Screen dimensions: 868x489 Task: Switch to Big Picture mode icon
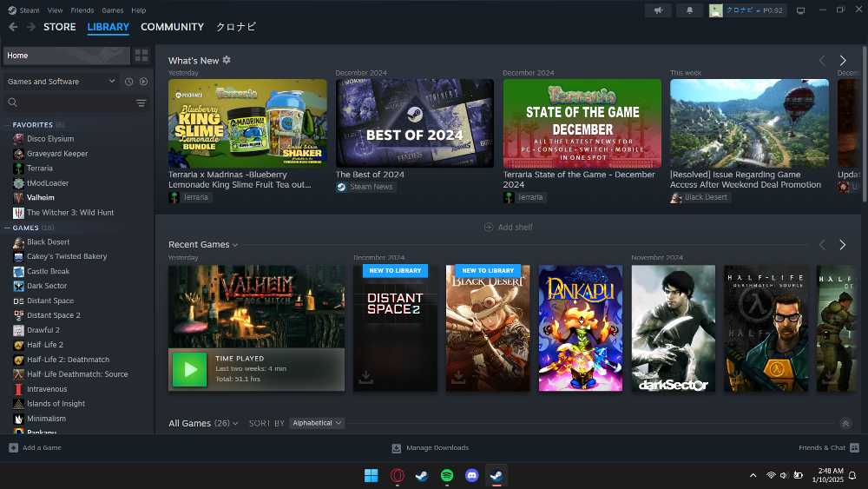click(x=800, y=10)
